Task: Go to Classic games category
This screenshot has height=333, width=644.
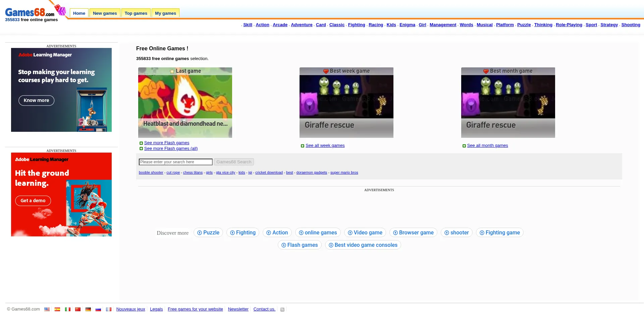Action: [337, 25]
